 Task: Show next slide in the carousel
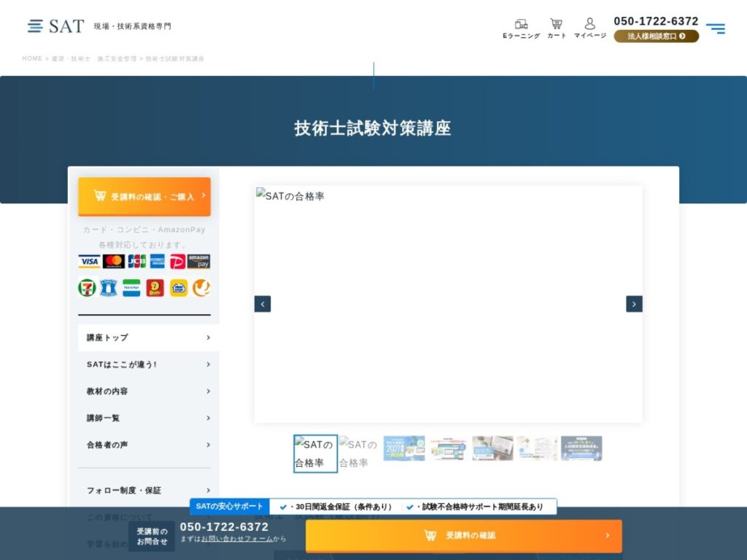[634, 304]
